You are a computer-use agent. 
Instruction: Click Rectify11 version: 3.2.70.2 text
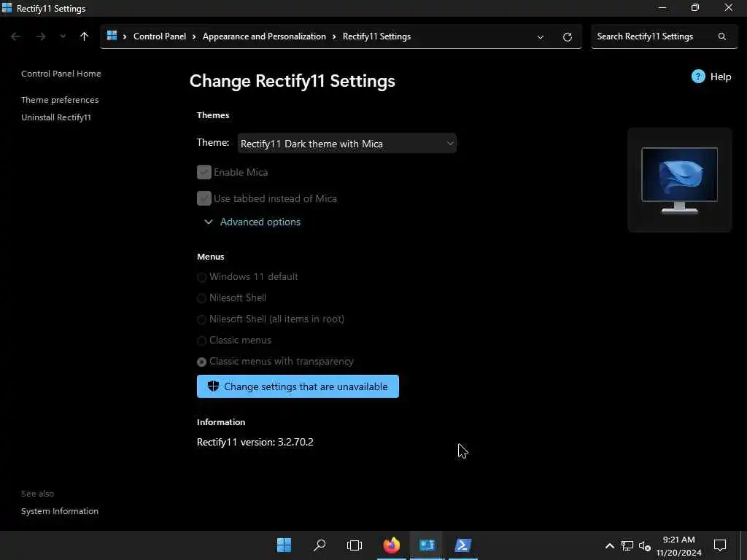click(x=255, y=443)
